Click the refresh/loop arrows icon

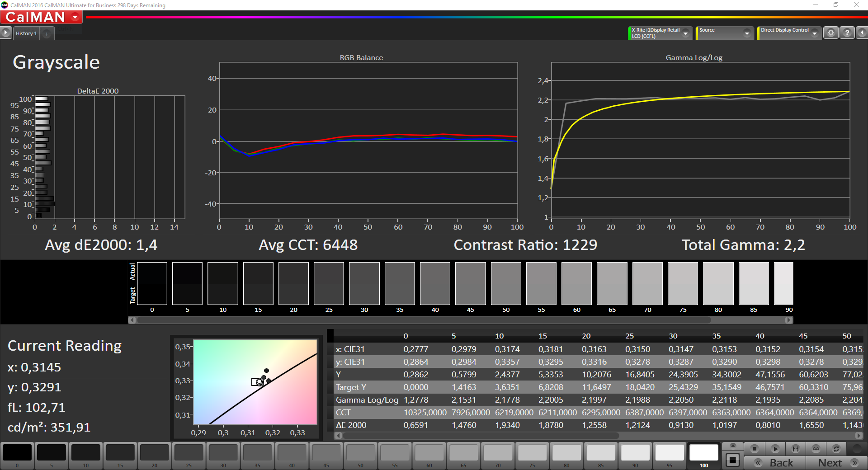836,449
